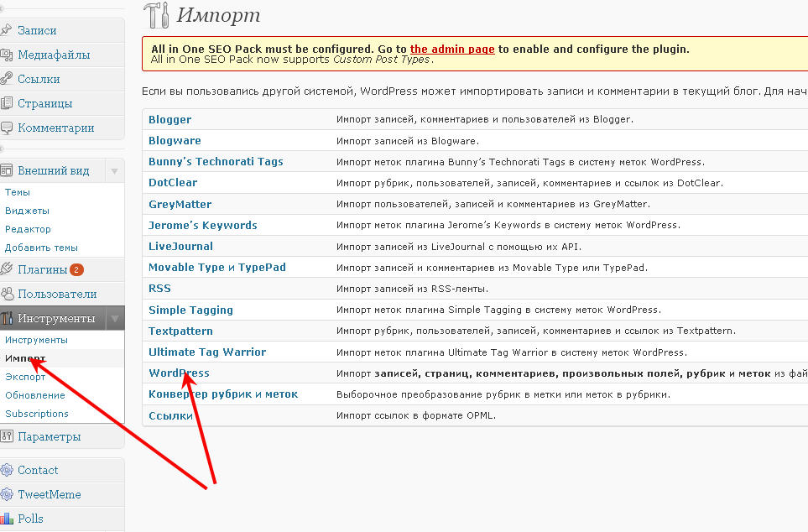Click 'Импорт записей из Blogware.' description

pyautogui.click(x=408, y=141)
